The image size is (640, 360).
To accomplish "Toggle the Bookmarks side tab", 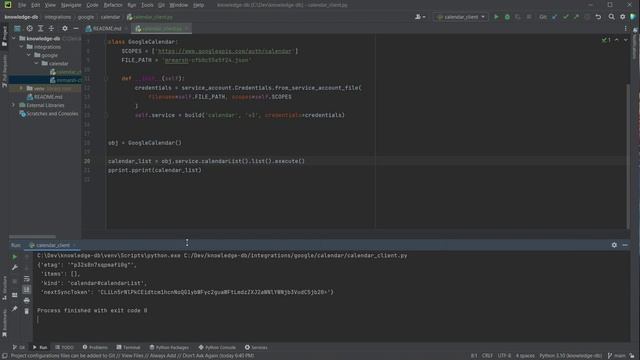I will (4, 323).
